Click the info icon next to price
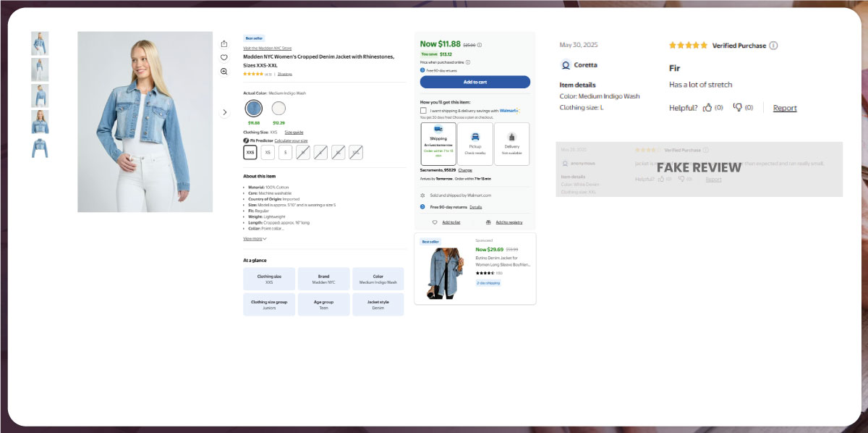Screen dimensions: 868x433 tap(480, 45)
